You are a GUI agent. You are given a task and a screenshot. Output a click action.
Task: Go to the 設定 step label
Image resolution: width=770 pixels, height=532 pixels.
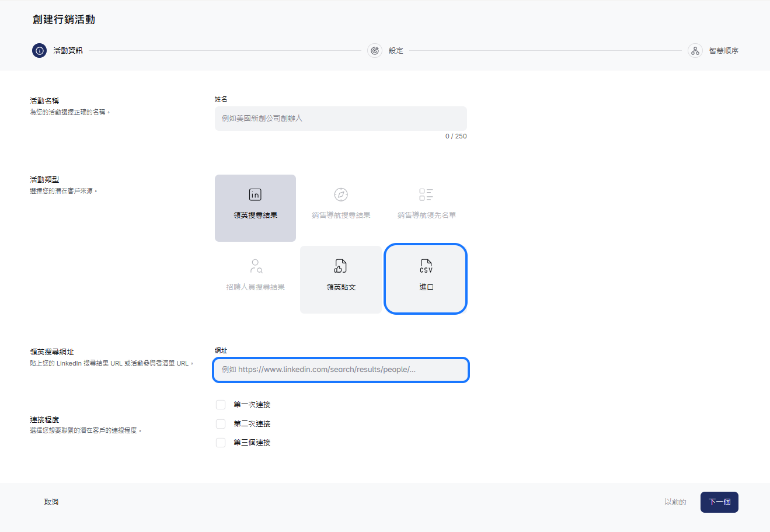tap(396, 51)
